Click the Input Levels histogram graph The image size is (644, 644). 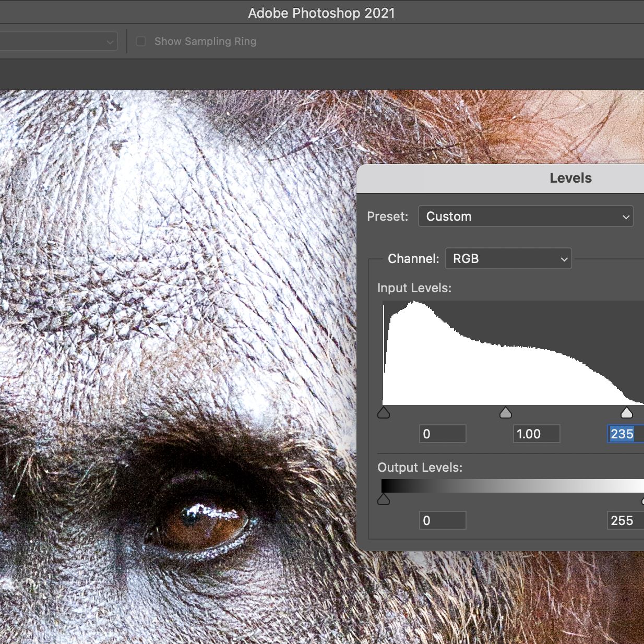coord(513,353)
